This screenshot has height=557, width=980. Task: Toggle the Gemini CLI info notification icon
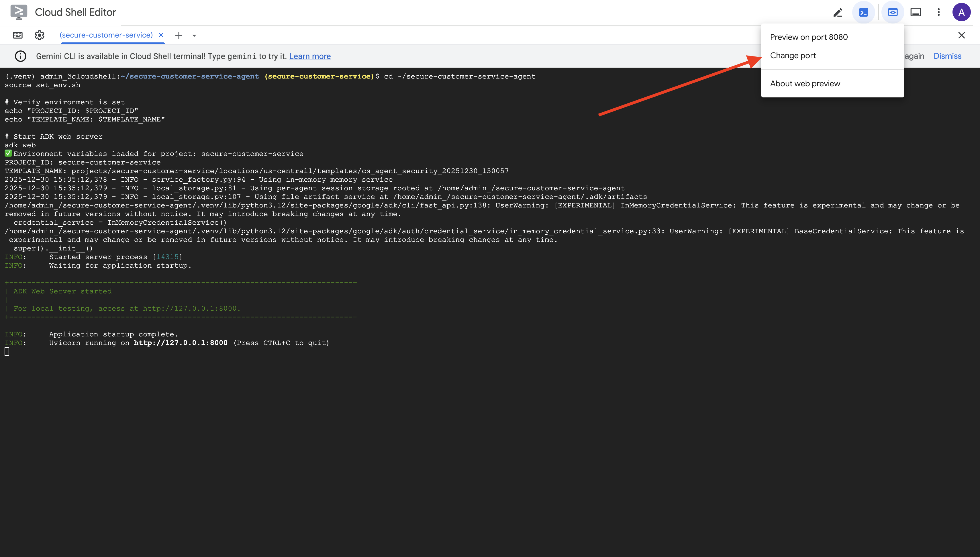20,56
